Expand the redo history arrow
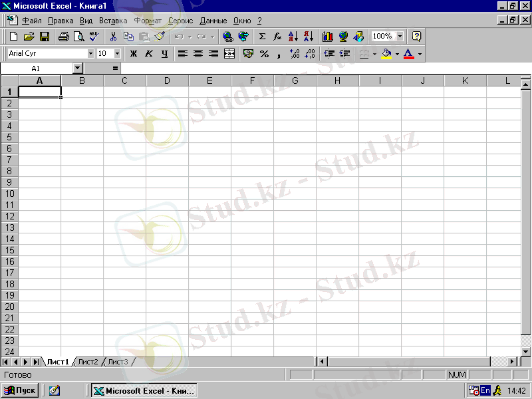532x399 pixels. 212,37
